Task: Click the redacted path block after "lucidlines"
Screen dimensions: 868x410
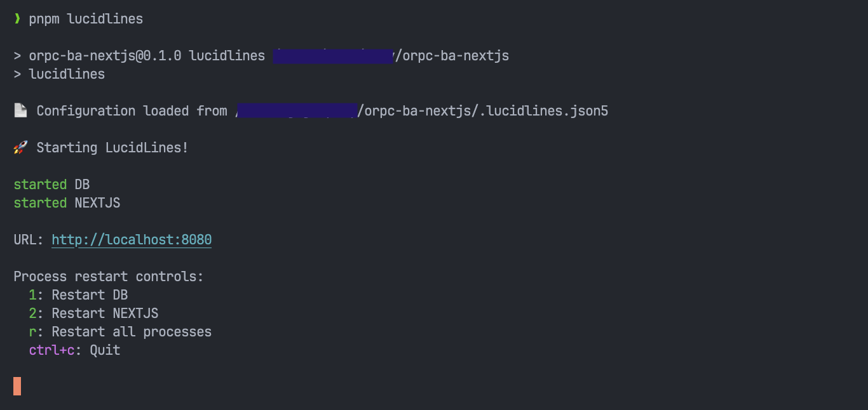Action: 333,56
